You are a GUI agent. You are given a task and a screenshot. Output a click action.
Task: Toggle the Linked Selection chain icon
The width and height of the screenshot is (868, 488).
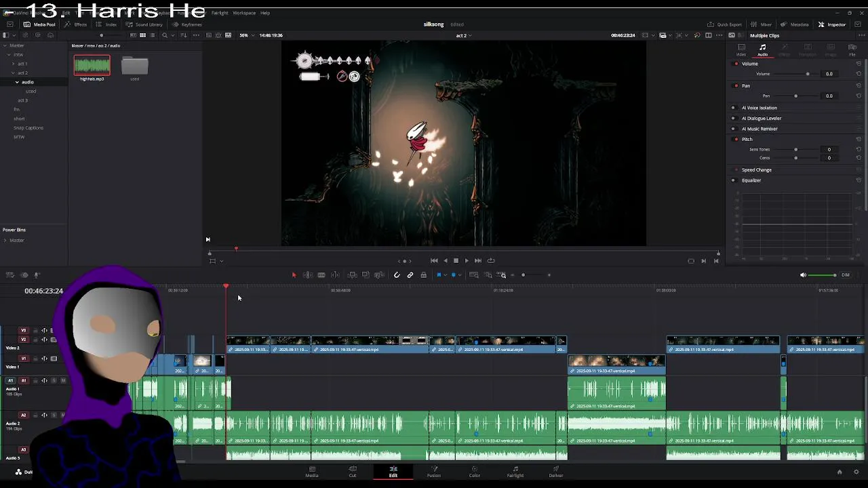(410, 275)
